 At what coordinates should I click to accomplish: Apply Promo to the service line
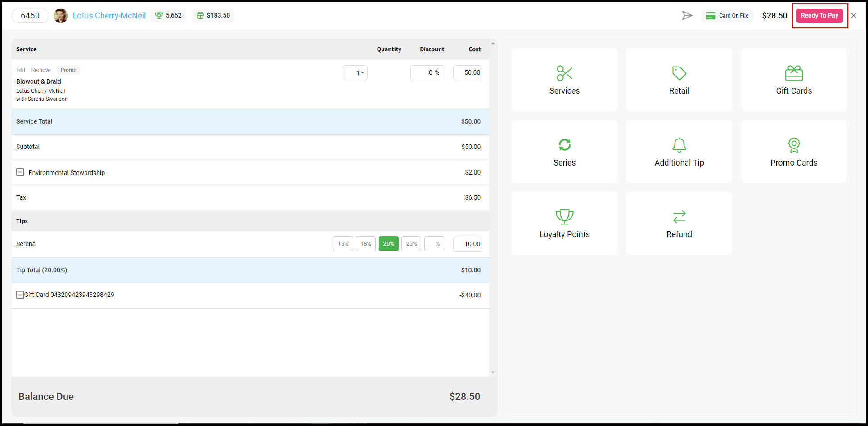tap(68, 70)
